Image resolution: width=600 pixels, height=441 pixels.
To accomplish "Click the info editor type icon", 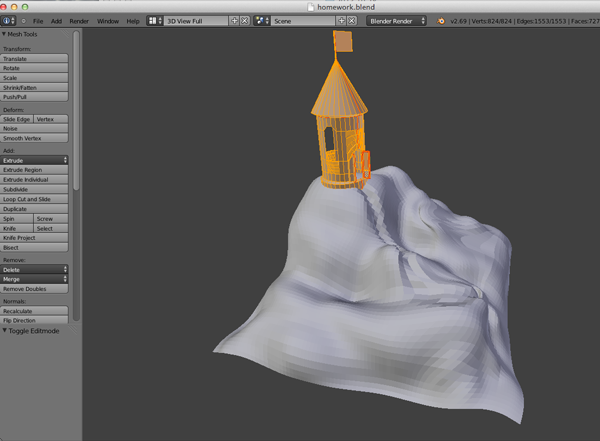I will pos(8,20).
